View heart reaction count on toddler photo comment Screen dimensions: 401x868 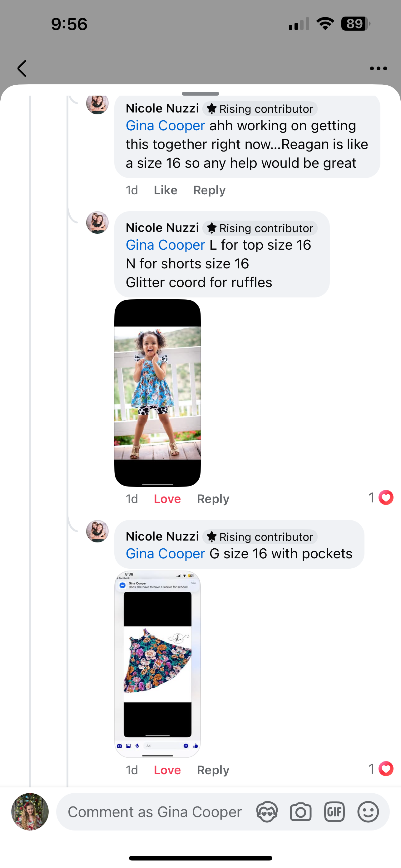[381, 498]
